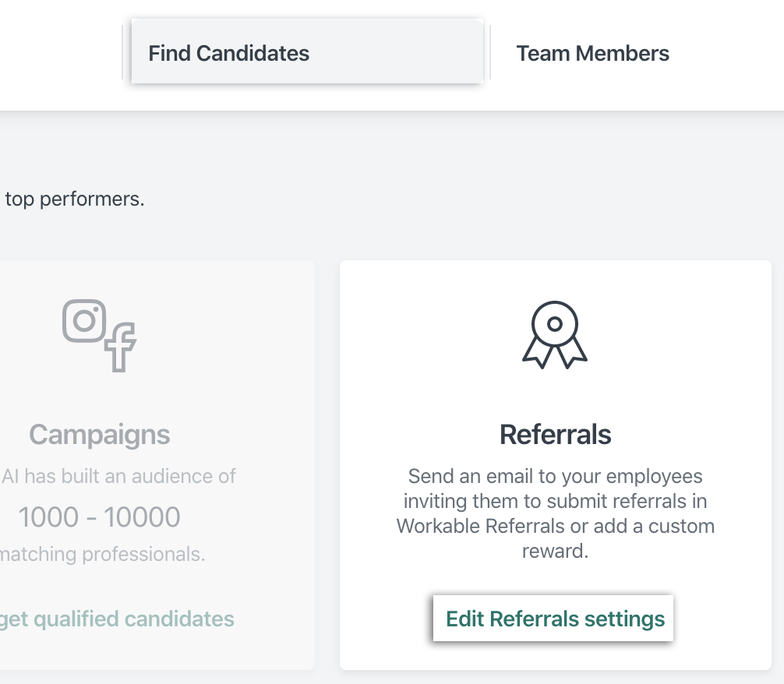The height and width of the screenshot is (684, 784).
Task: Click the 1000 - 10000 audience size
Action: pos(99,517)
